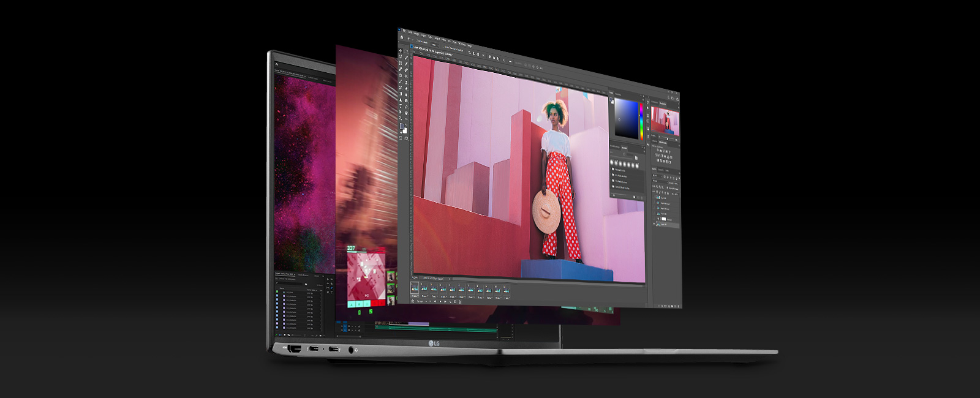Select the Zoom magnifier tool

point(402,118)
